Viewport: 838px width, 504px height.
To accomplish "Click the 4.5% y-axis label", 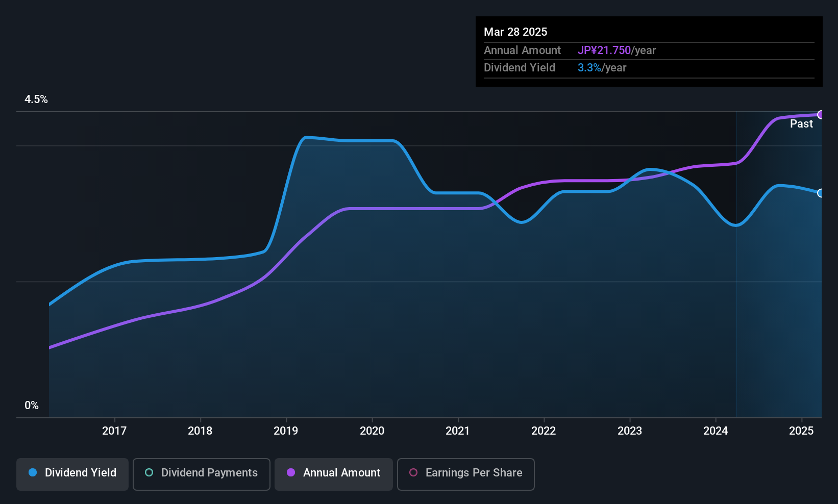I will pos(36,99).
